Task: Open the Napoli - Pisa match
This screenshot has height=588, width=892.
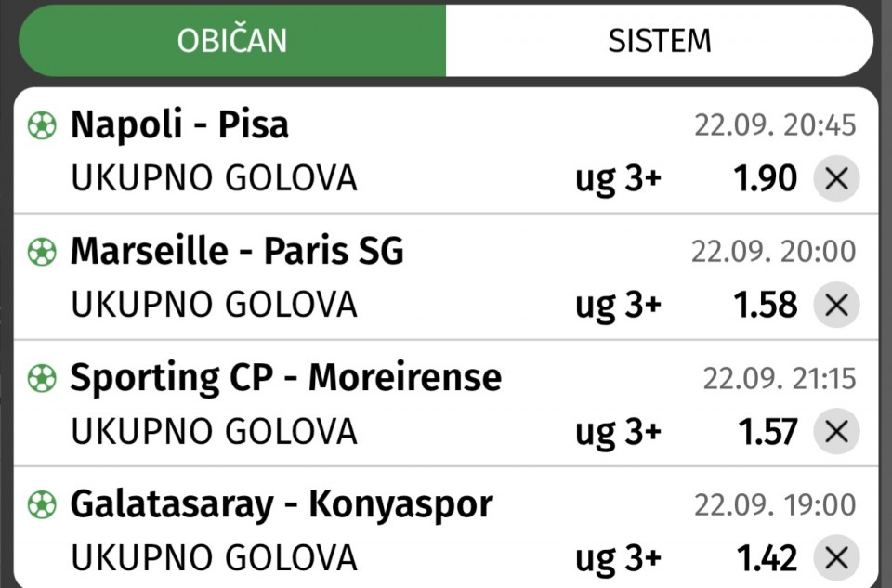Action: coord(179,124)
